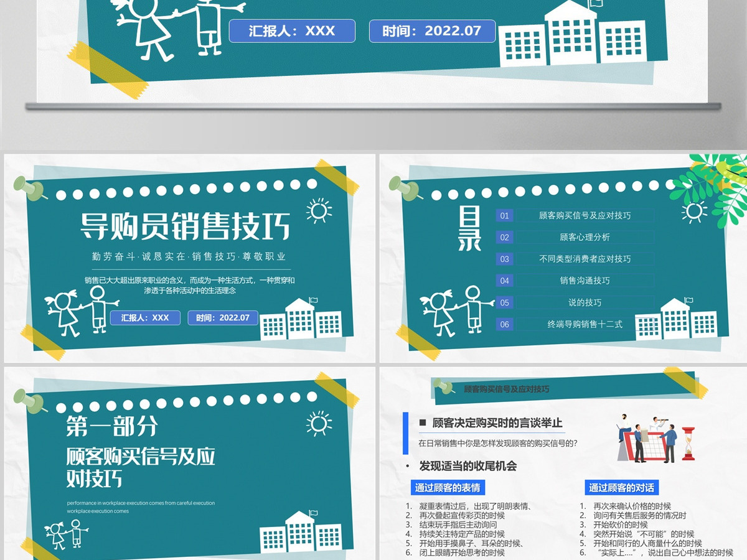Image resolution: width=747 pixels, height=560 pixels.
Task: Select the 02 number badge in 目录
Action: click(x=505, y=237)
